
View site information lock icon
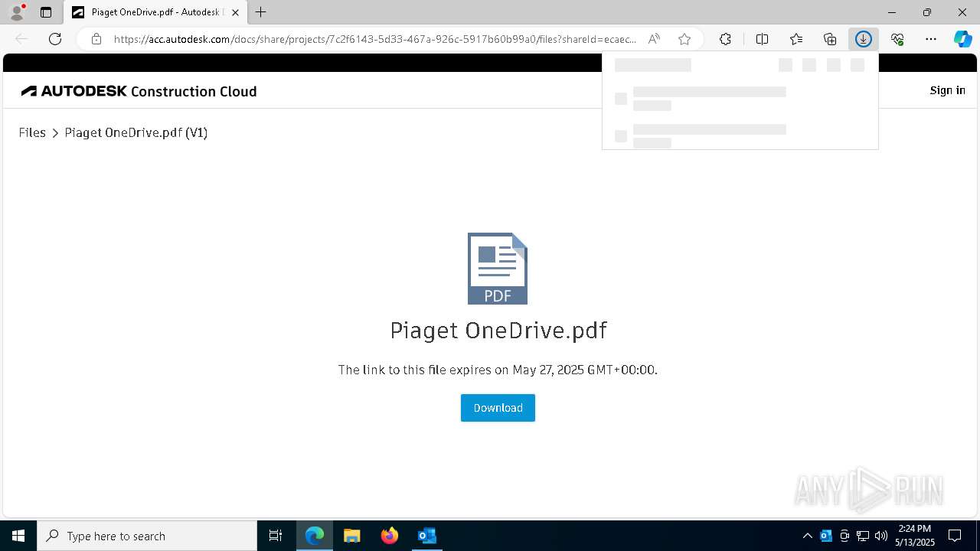(x=96, y=39)
